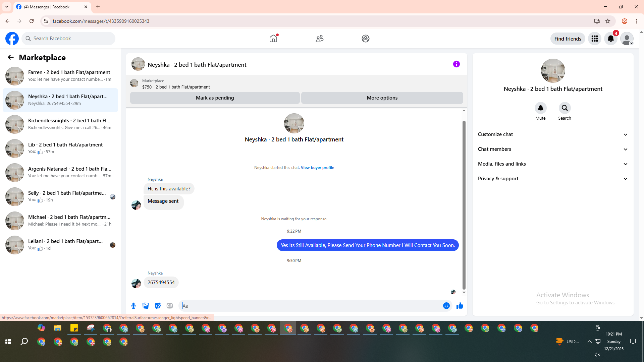Install the app from the address bar icon
Image resolution: width=644 pixels, height=362 pixels.
(597, 21)
